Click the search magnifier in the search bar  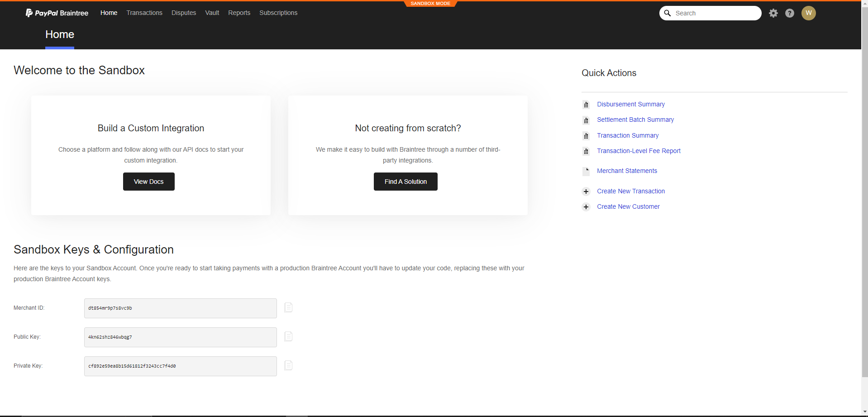(x=668, y=13)
